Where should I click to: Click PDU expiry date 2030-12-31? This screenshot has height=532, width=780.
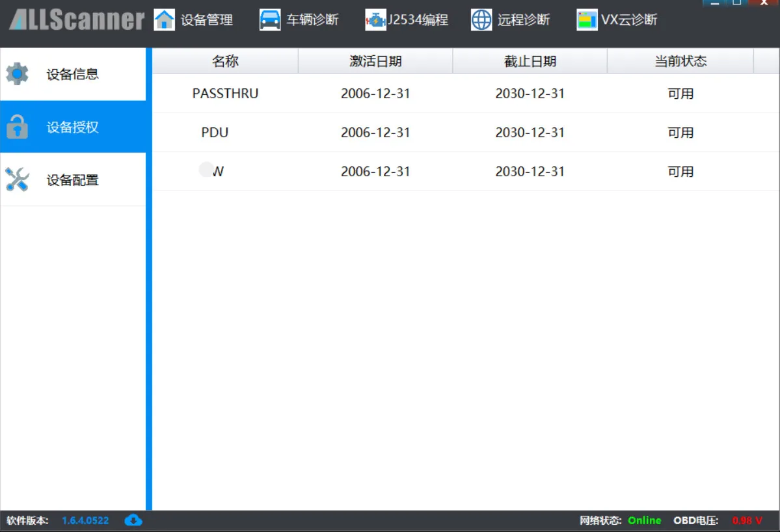530,132
